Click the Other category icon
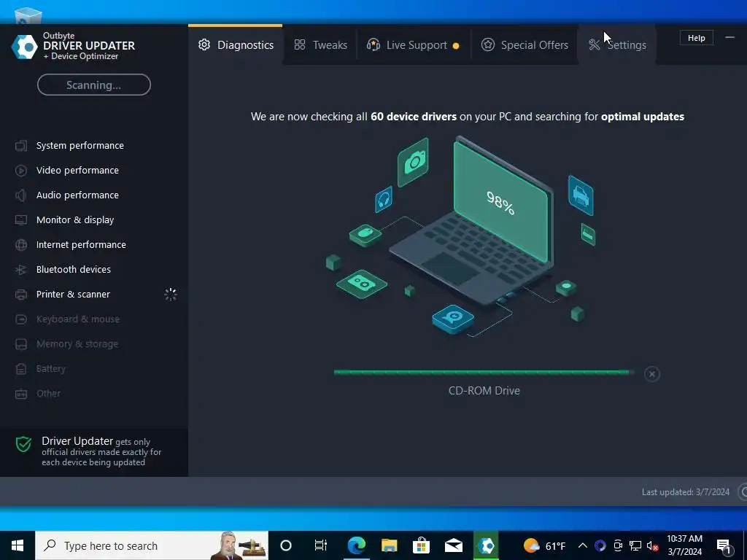The image size is (747, 560). tap(21, 394)
